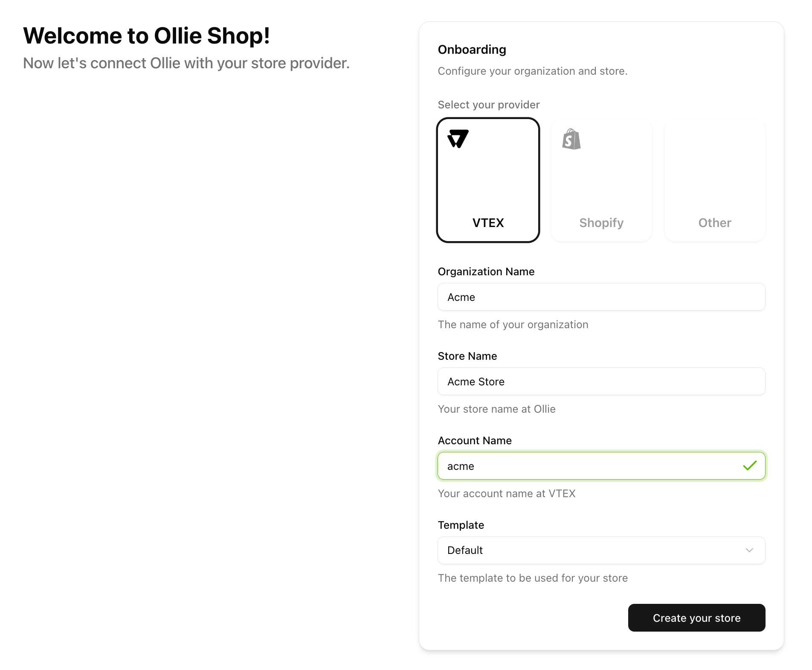
Task: Focus the Organization Name input field
Action: [601, 297]
